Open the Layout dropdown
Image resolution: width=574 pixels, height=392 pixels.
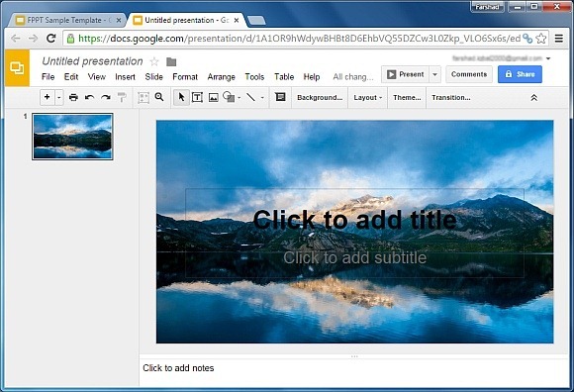(x=367, y=98)
